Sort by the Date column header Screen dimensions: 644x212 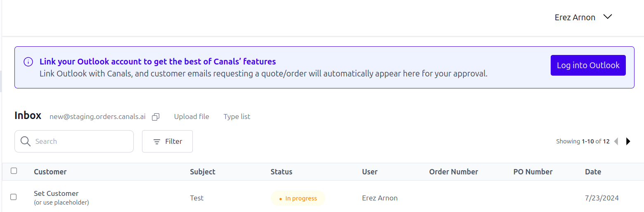[x=593, y=172]
